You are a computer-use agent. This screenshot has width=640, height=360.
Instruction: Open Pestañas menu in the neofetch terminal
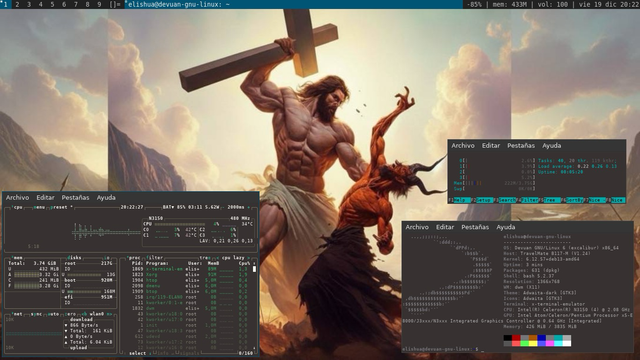point(475,227)
